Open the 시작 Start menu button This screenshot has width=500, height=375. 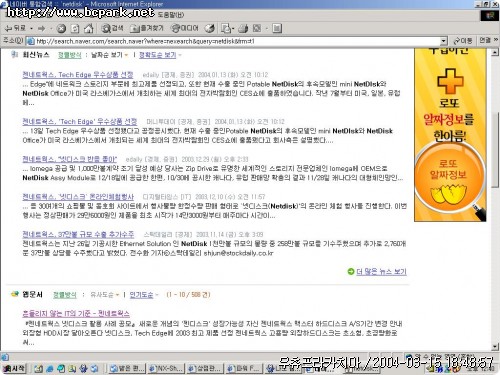(14, 368)
